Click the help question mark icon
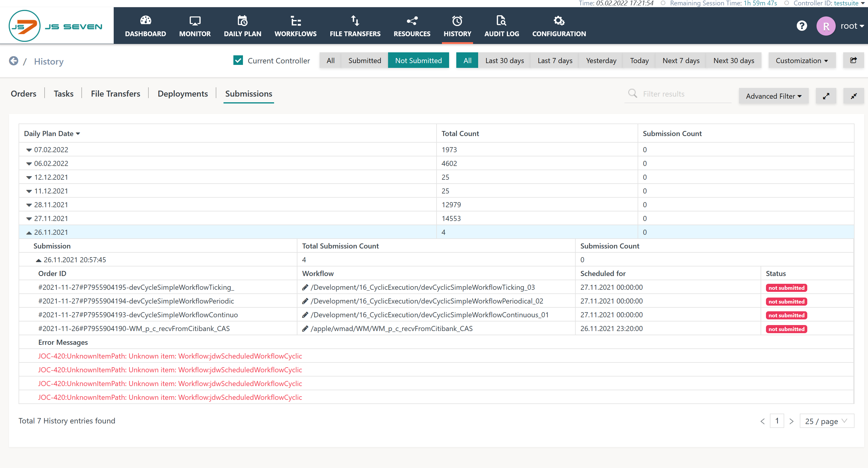This screenshot has width=868, height=468. point(802,26)
